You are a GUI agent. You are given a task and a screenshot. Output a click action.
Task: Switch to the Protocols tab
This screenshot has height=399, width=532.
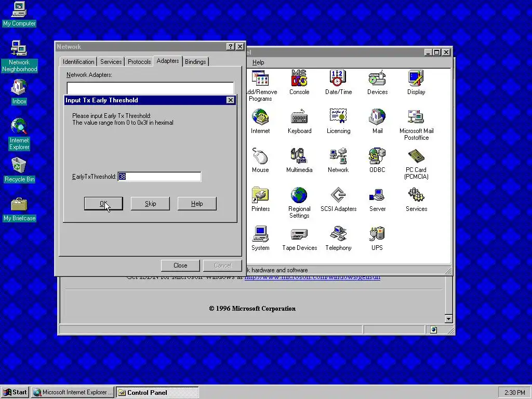139,62
